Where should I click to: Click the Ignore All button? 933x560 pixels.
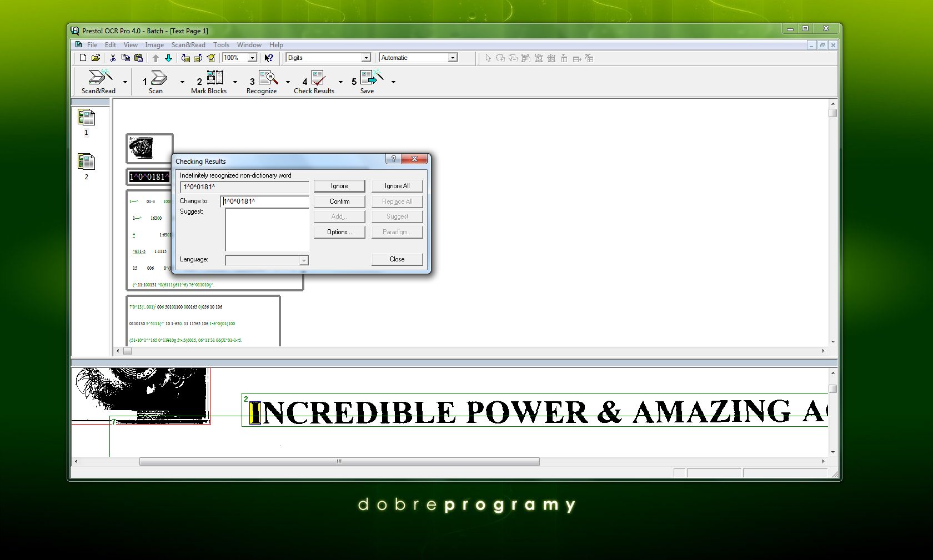click(397, 186)
